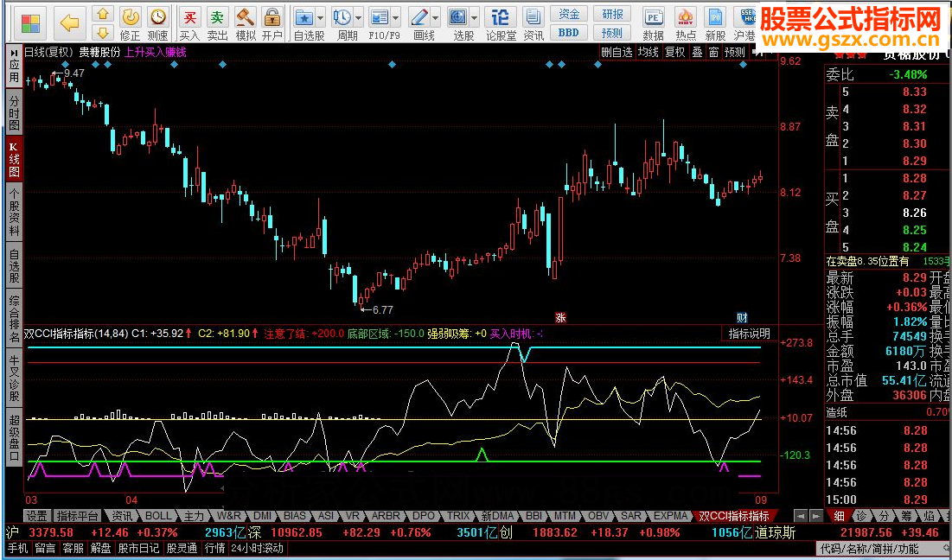Viewport: 952px width, 560px height.
Task: Expand the 画线 drawing tools dropdown arrow
Action: click(x=436, y=17)
